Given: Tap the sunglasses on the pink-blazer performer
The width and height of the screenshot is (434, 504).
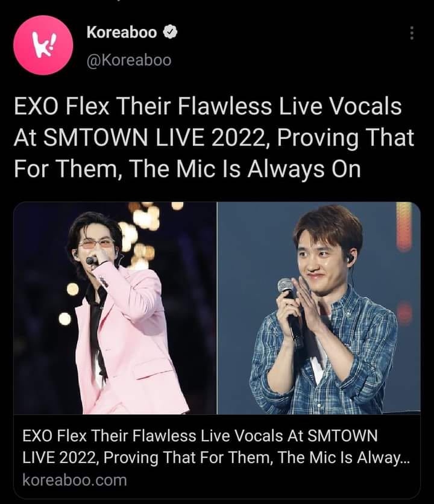Looking at the screenshot, I should pos(96,244).
